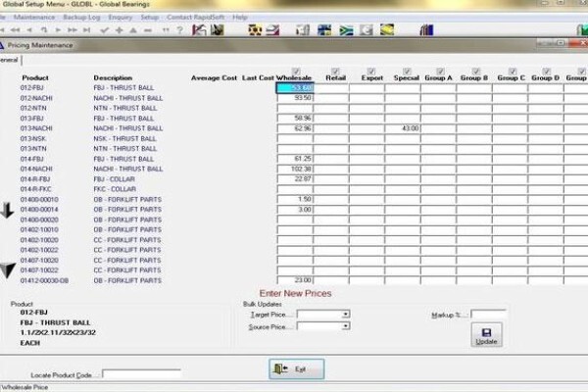Click the red-and-white toolbar icon after question mark
The height and width of the screenshot is (392, 588).
pos(199,30)
